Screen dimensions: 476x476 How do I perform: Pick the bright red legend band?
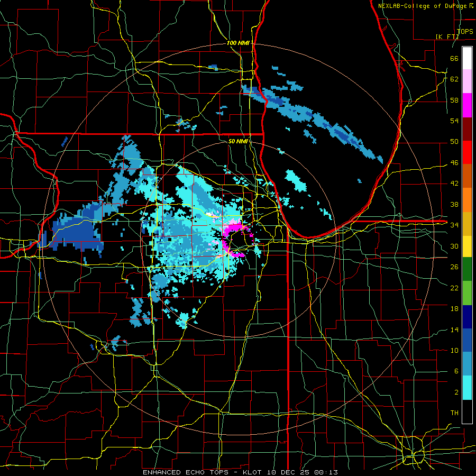pyautogui.click(x=467, y=152)
